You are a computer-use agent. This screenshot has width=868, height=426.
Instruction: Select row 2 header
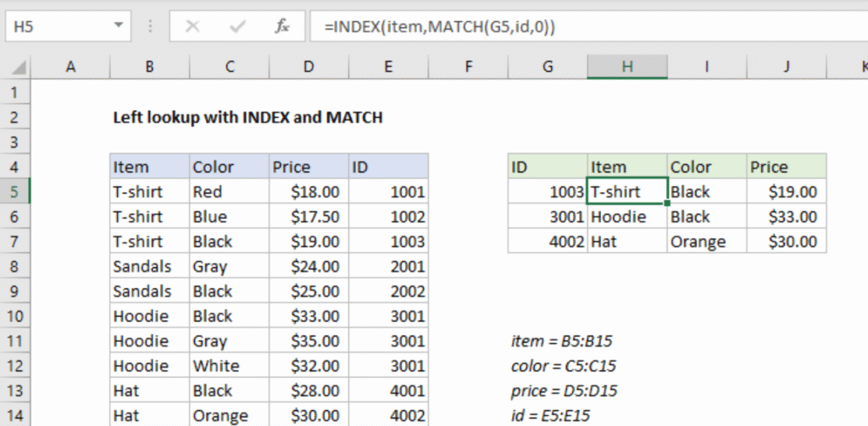15,117
